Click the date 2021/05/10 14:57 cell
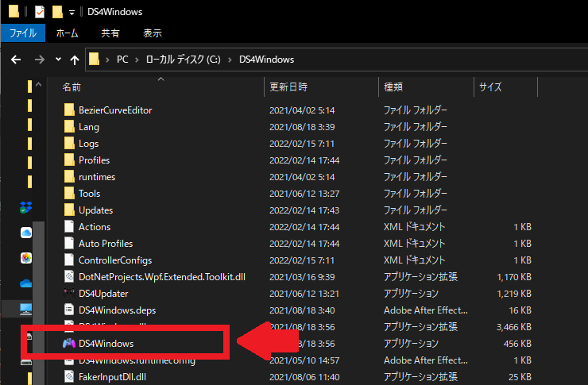The height and width of the screenshot is (385, 588). click(x=304, y=360)
